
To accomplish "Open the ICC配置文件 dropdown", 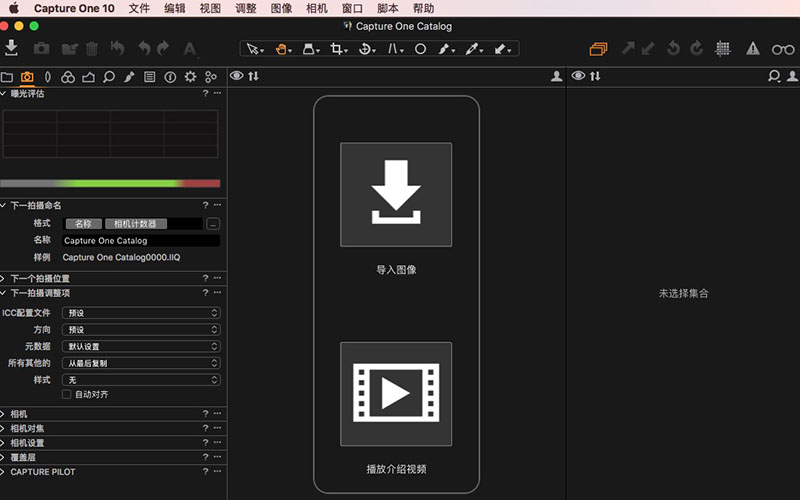I will (141, 313).
